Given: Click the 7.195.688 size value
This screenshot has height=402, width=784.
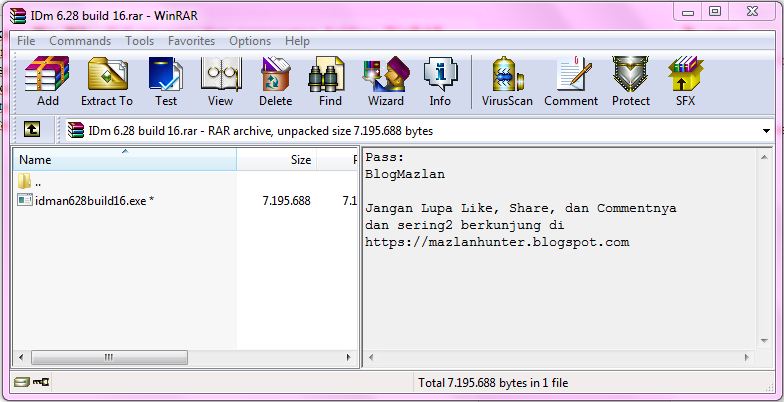Looking at the screenshot, I should point(286,200).
